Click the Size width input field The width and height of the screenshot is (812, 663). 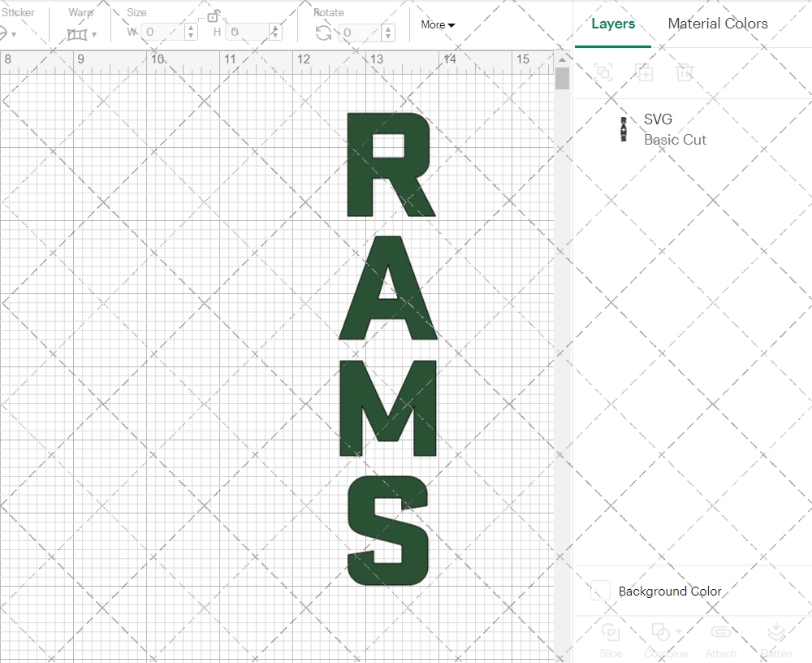click(x=163, y=32)
